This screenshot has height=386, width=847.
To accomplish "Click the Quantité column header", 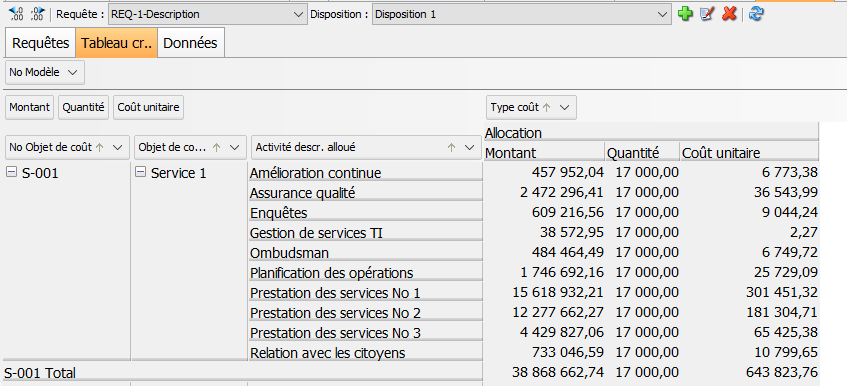I will click(x=642, y=153).
